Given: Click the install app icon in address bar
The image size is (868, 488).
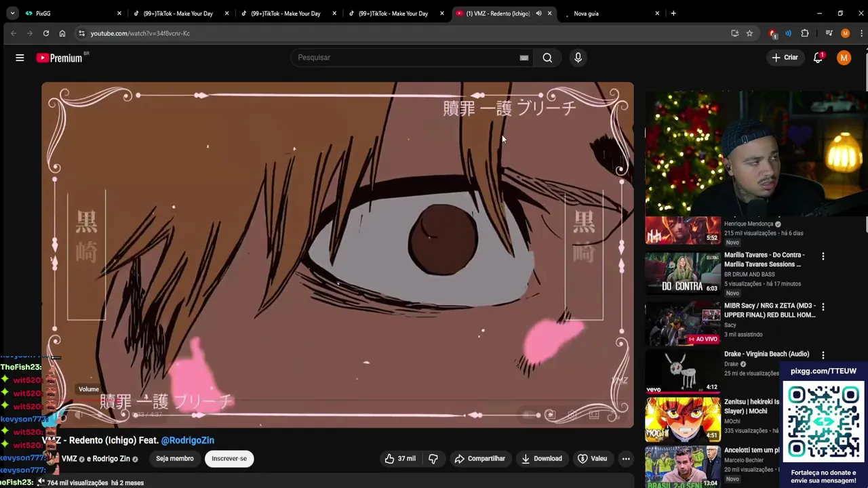Looking at the screenshot, I should point(734,33).
